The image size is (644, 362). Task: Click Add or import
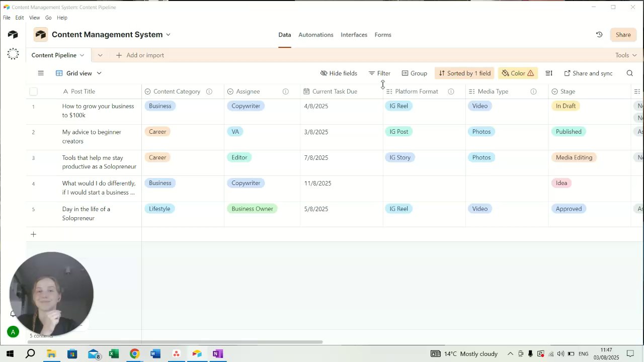click(x=140, y=55)
